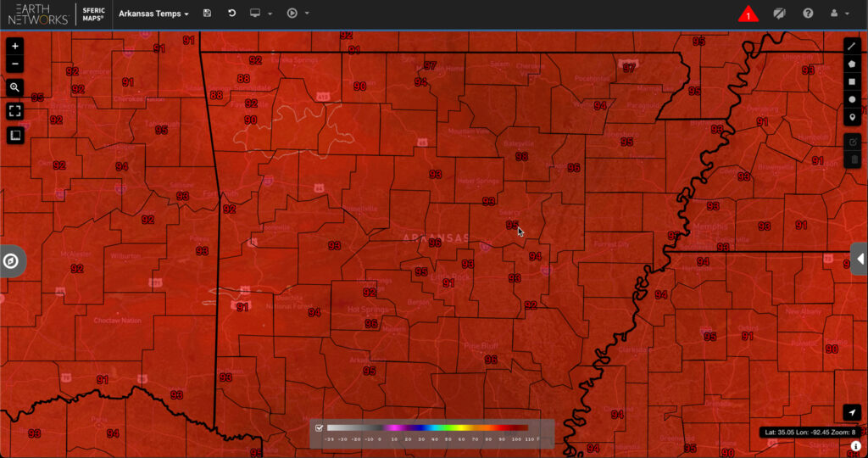Toggle the chat notifications icon
This screenshot has height=458, width=868.
tap(780, 14)
